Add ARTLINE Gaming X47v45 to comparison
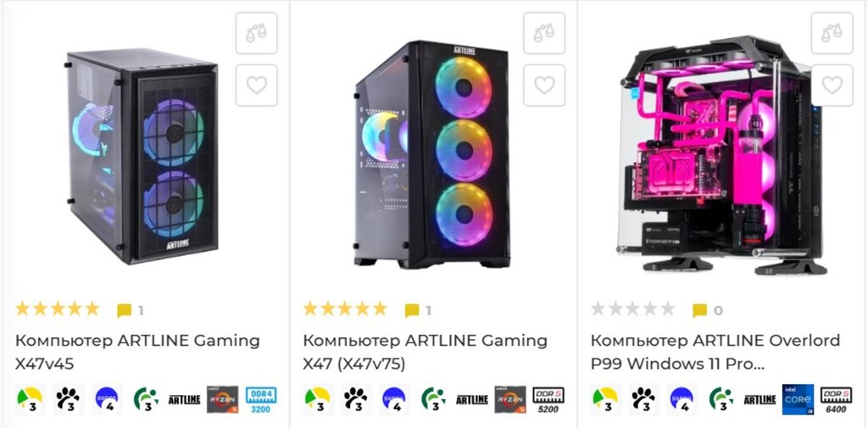 point(256,33)
